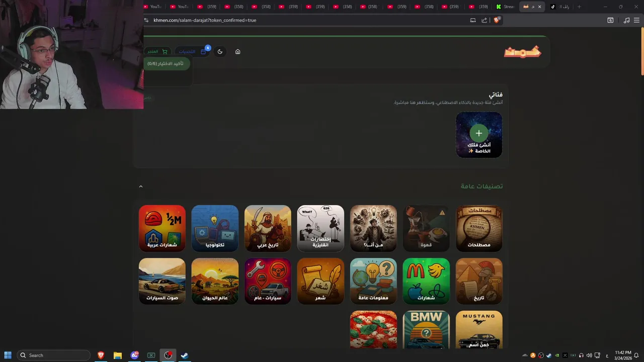This screenshot has height=362, width=644.
Task: Click the home icon in site header
Action: (237, 51)
